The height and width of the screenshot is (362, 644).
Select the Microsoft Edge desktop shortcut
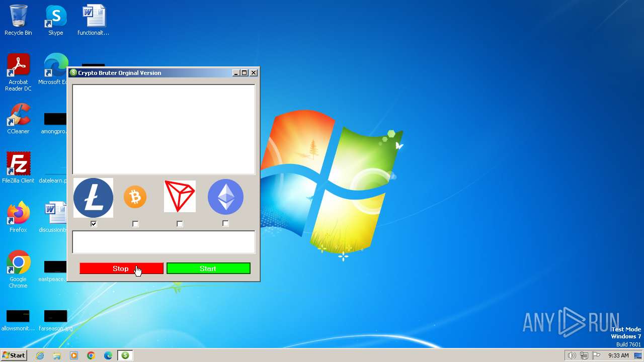(x=55, y=69)
